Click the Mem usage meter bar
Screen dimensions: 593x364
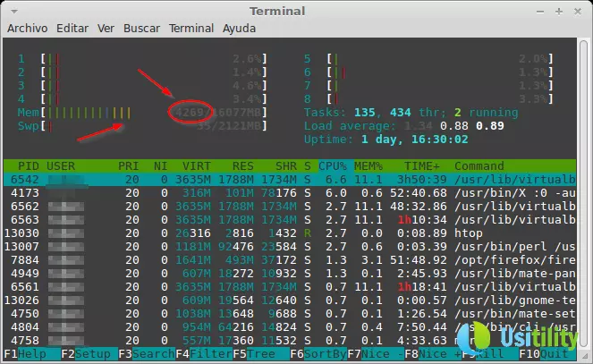(x=143, y=113)
